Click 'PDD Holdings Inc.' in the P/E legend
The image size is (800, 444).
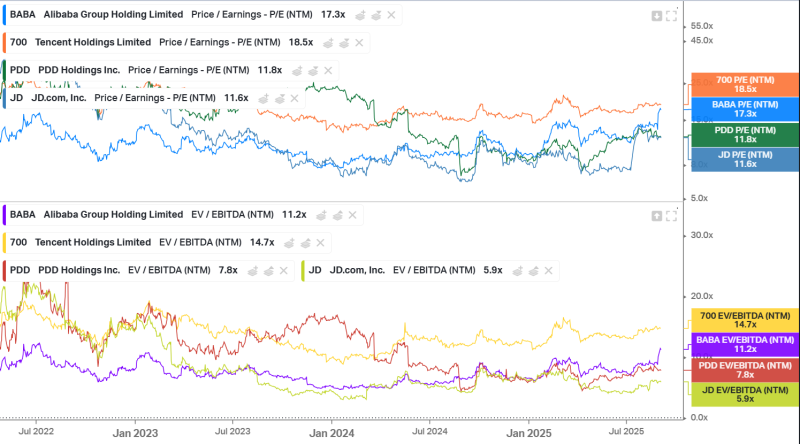pyautogui.click(x=79, y=70)
